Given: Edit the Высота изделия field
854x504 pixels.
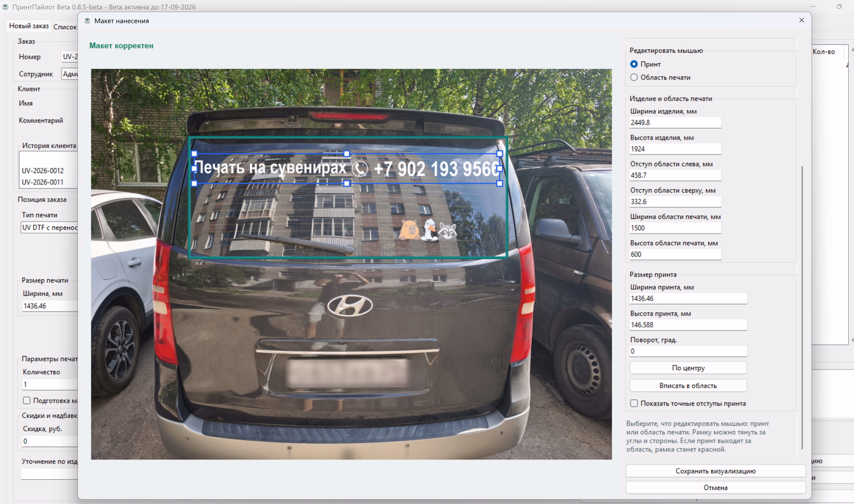Looking at the screenshot, I should 675,149.
